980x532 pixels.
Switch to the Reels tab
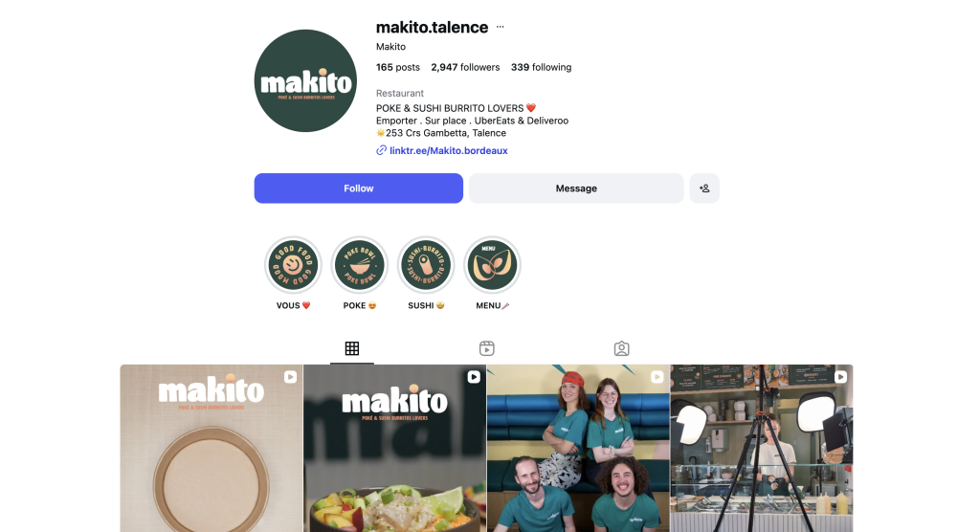click(487, 348)
